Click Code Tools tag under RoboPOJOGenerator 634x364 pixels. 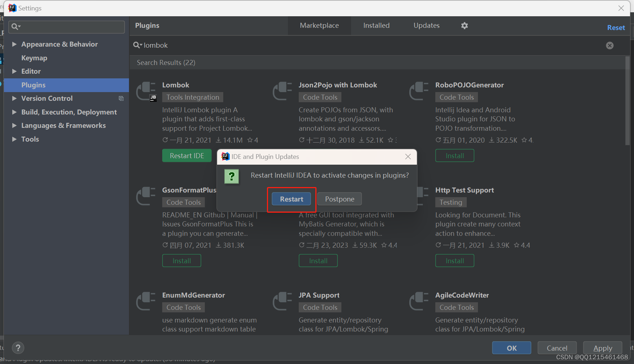pyautogui.click(x=457, y=97)
